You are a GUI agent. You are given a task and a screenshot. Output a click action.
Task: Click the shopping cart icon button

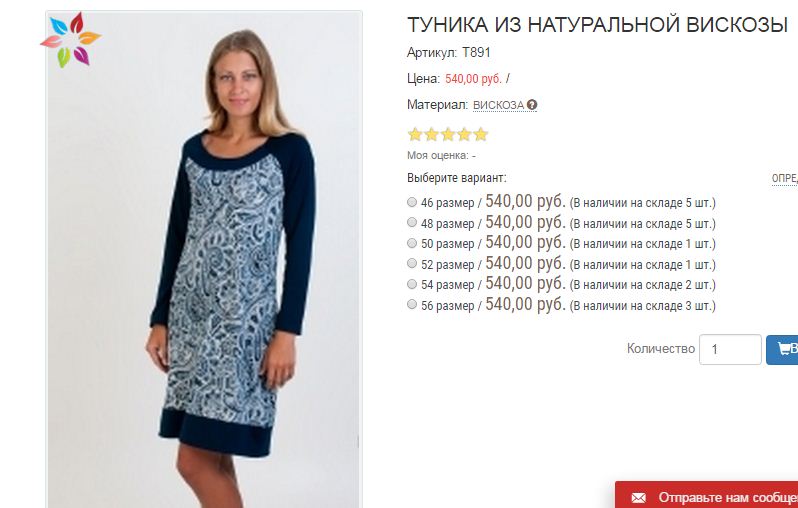(x=782, y=350)
